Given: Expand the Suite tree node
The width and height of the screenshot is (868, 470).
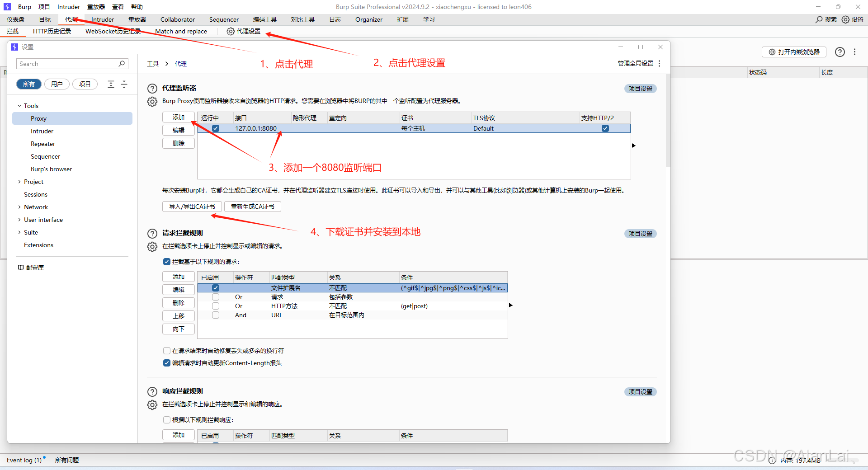Looking at the screenshot, I should coord(19,232).
